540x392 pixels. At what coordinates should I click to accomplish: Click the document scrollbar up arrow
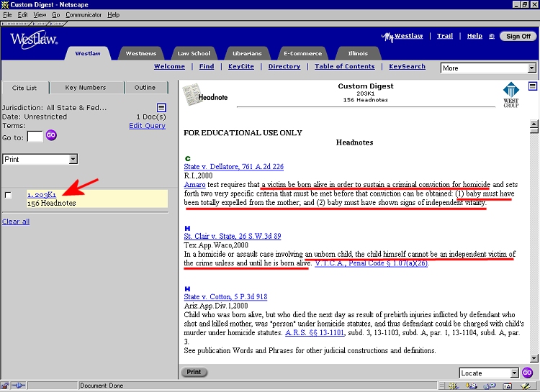534,124
